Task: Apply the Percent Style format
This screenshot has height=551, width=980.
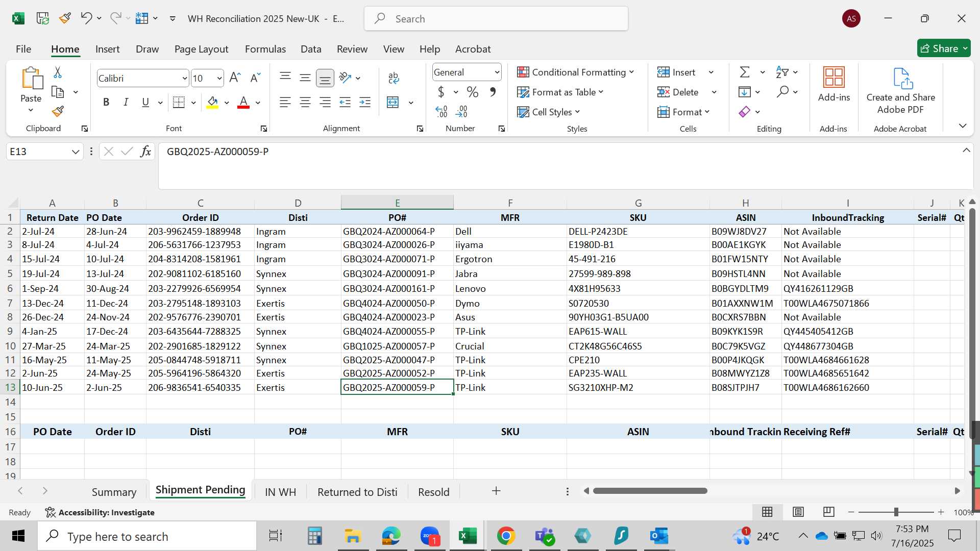Action: point(473,92)
